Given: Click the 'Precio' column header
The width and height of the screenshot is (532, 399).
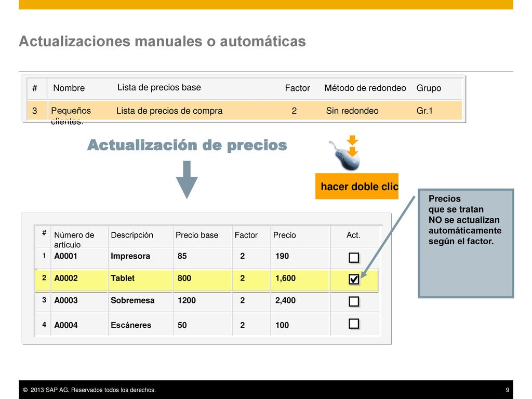Looking at the screenshot, I should [284, 235].
